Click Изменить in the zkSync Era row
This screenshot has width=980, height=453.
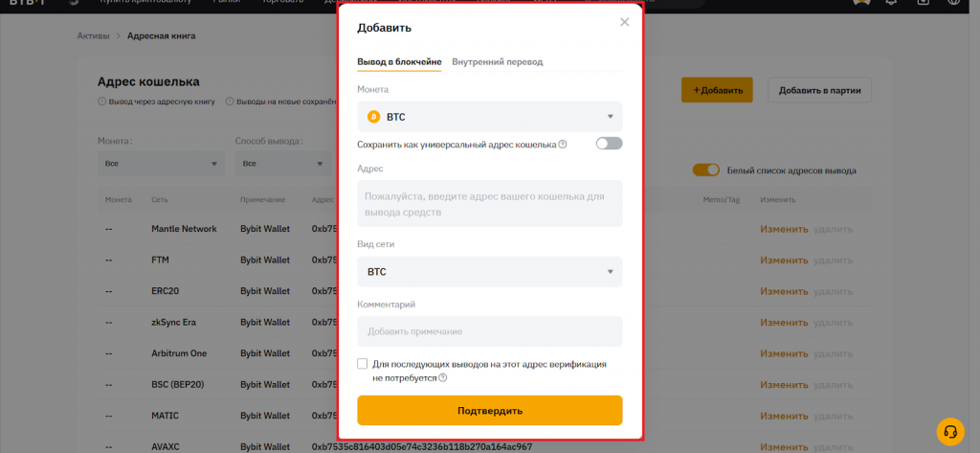pos(784,322)
